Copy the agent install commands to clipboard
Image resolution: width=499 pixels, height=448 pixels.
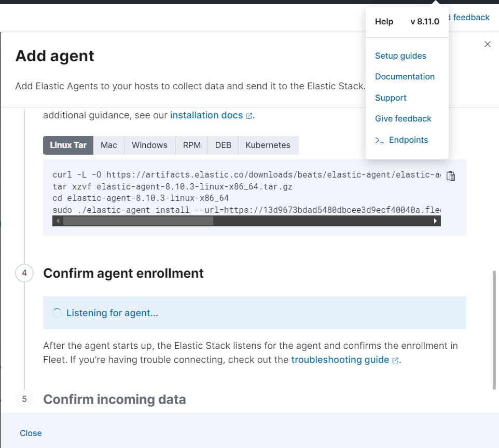(x=450, y=176)
